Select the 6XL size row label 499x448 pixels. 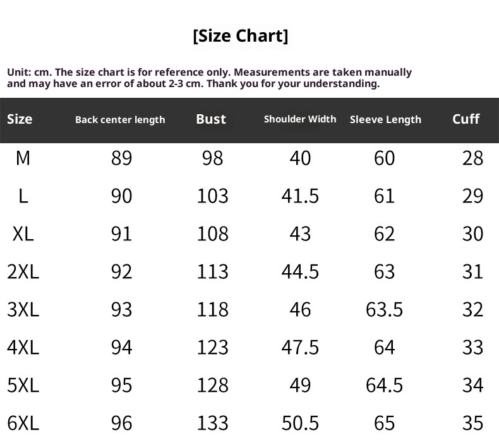pyautogui.click(x=23, y=423)
